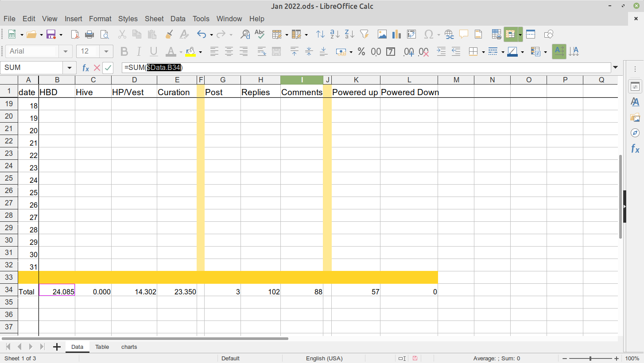Add a new sheet with plus button
The width and height of the screenshot is (644, 363).
[57, 347]
